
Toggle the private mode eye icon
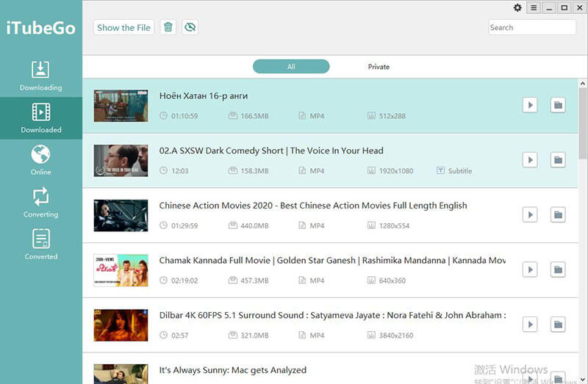(190, 27)
